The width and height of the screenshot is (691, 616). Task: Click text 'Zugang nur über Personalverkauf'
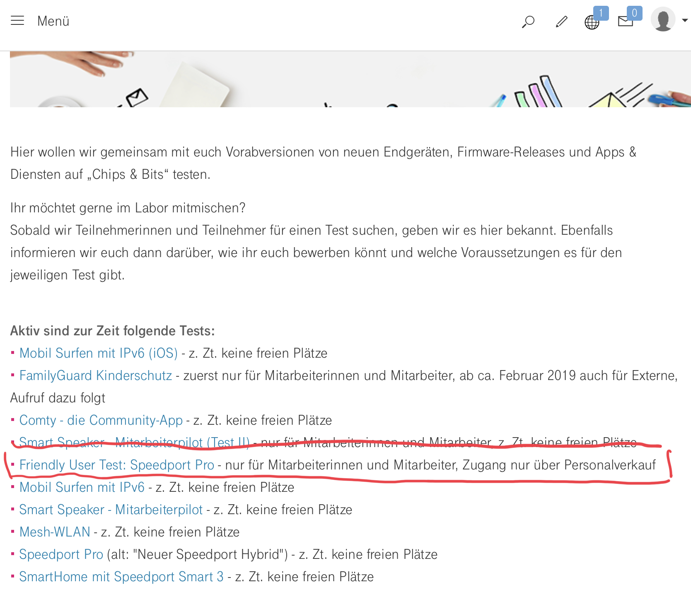[x=559, y=465]
